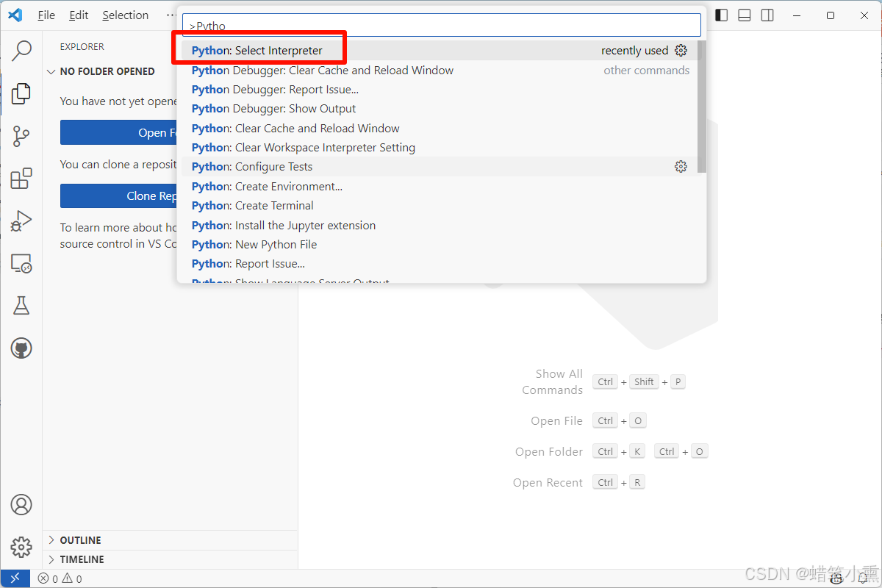Screen dimensions: 882x588
Task: Run Python: Create Environment command
Action: (439, 186)
